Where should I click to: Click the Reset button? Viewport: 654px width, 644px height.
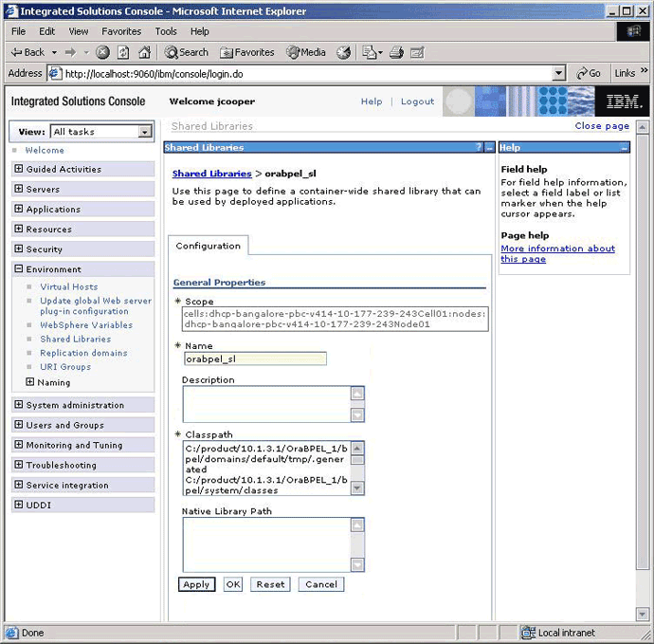(270, 584)
